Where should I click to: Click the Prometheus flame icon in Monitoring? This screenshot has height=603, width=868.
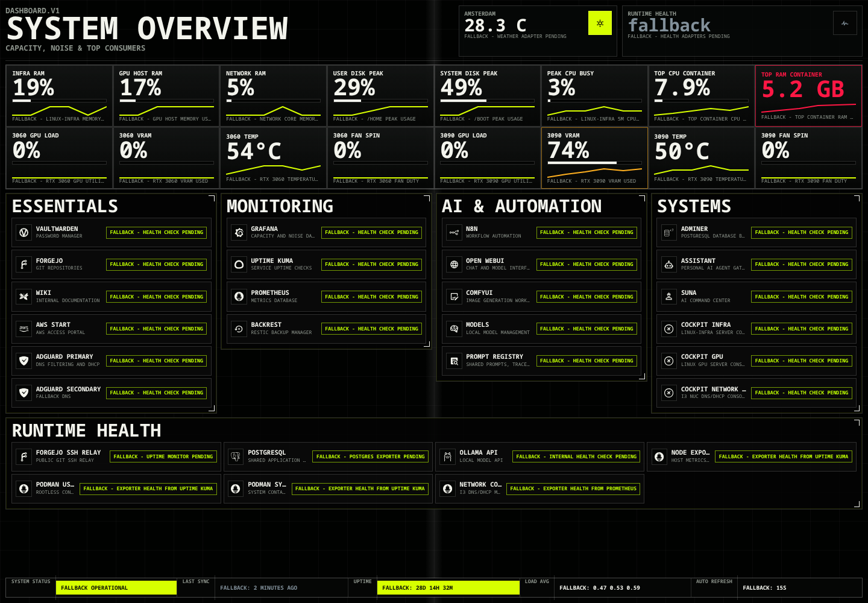point(239,297)
